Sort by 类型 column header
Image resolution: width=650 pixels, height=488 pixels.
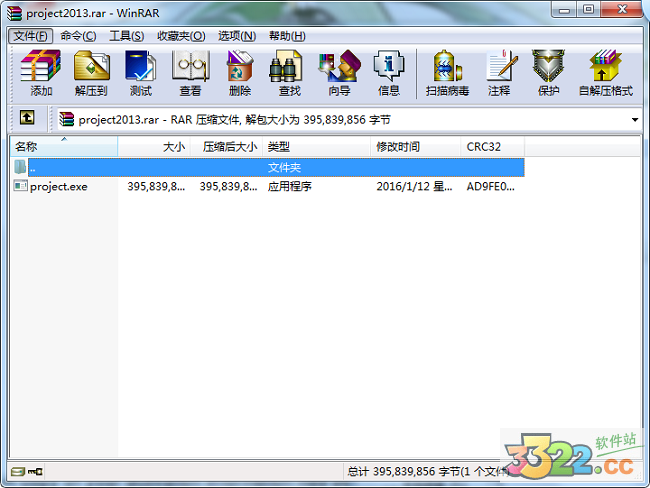click(x=316, y=147)
